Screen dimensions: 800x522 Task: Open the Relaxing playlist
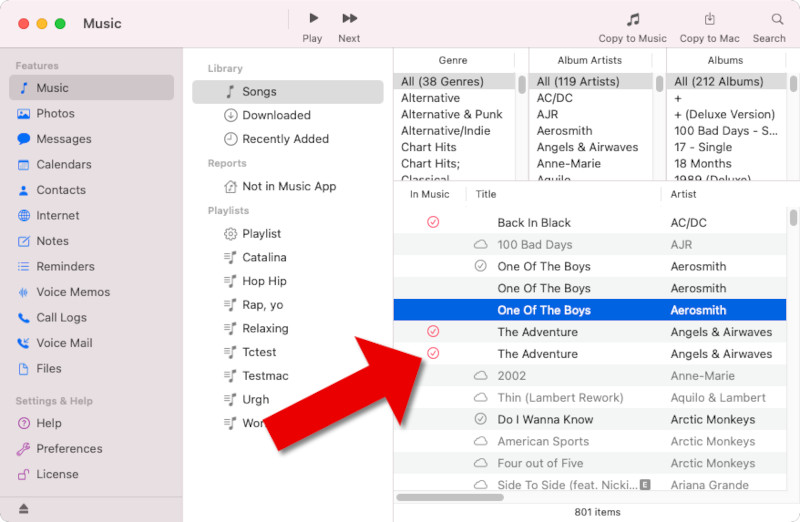tap(288, 328)
